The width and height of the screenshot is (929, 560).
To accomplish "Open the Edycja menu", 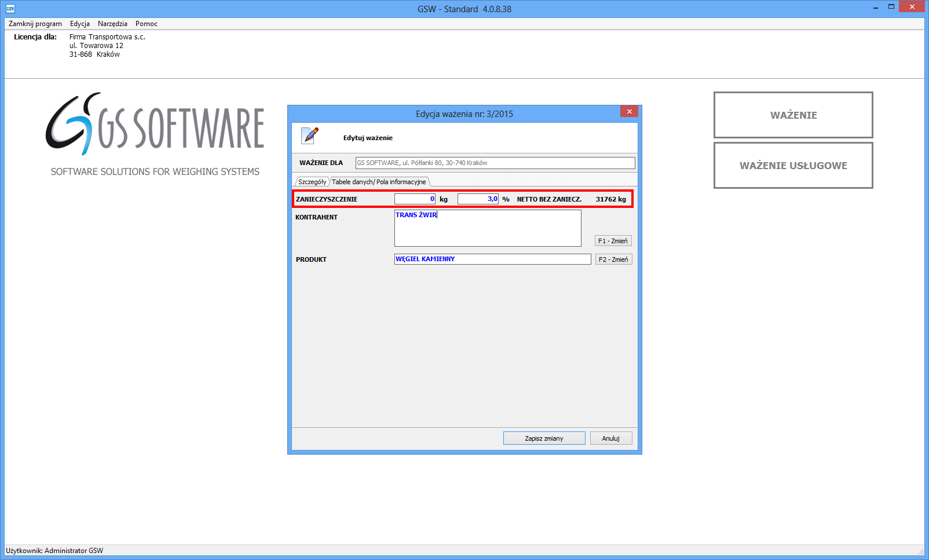I will pyautogui.click(x=80, y=24).
